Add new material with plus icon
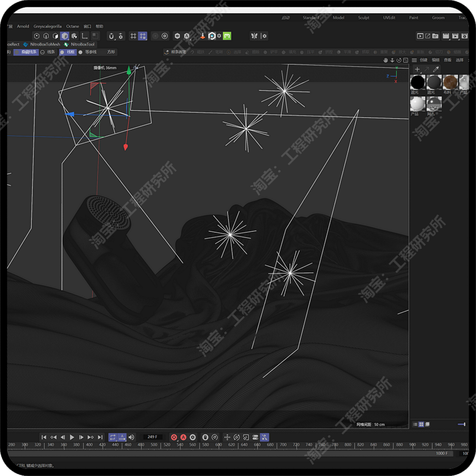Viewport: 476px width, 476px height. click(417, 69)
